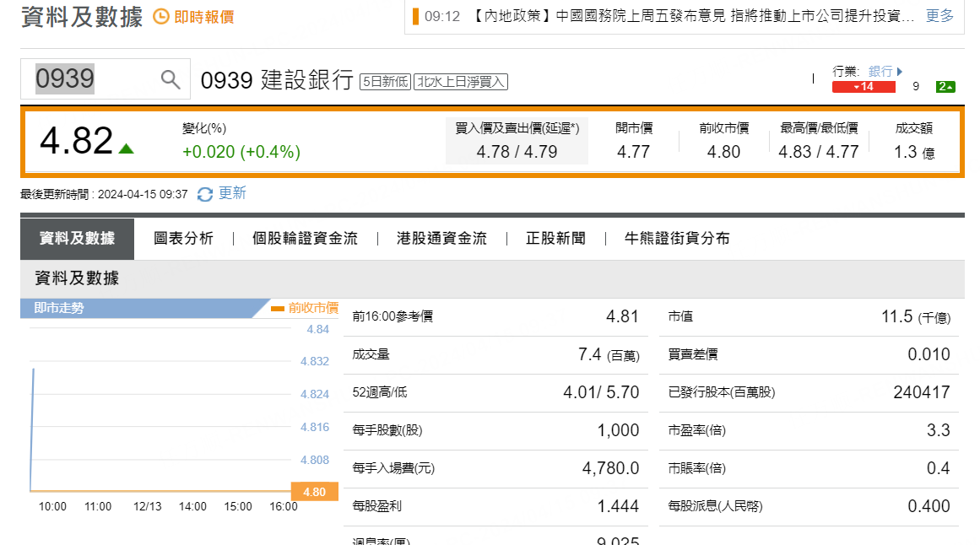Click the orange clock icon beside 即時報價
Image resolution: width=980 pixels, height=545 pixels.
pyautogui.click(x=160, y=16)
